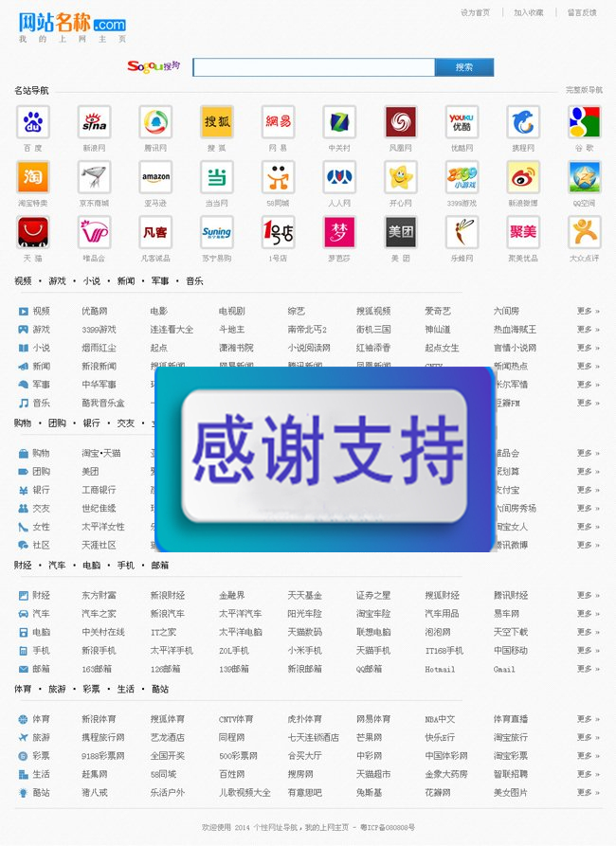
Task: Open the Hotmail link
Action: tap(440, 669)
